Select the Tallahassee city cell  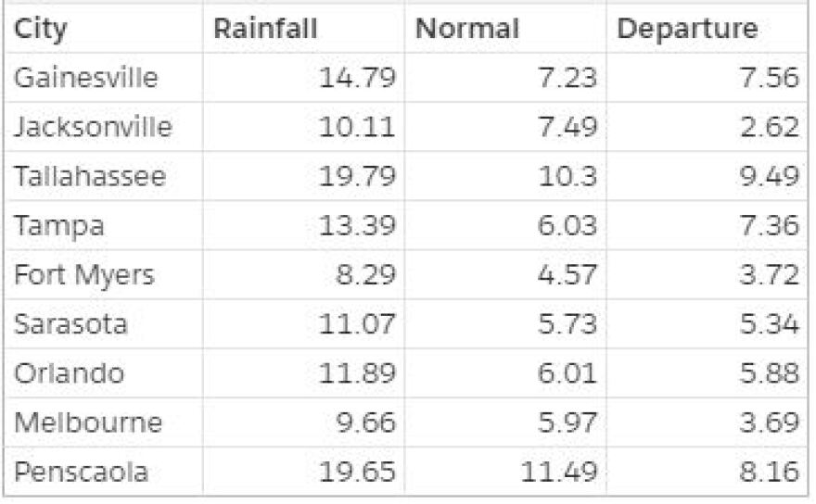pyautogui.click(x=104, y=176)
